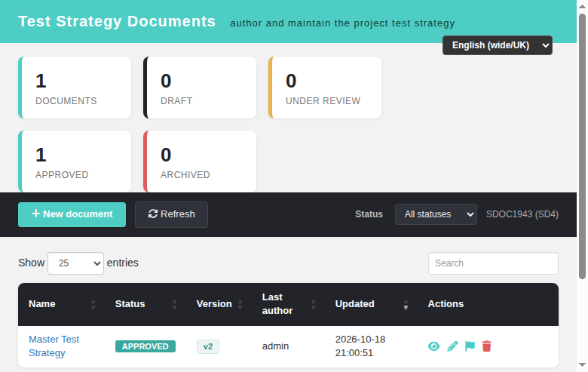This screenshot has height=372, width=588.
Task: Sort table by Last author column arrows
Action: pyautogui.click(x=313, y=304)
